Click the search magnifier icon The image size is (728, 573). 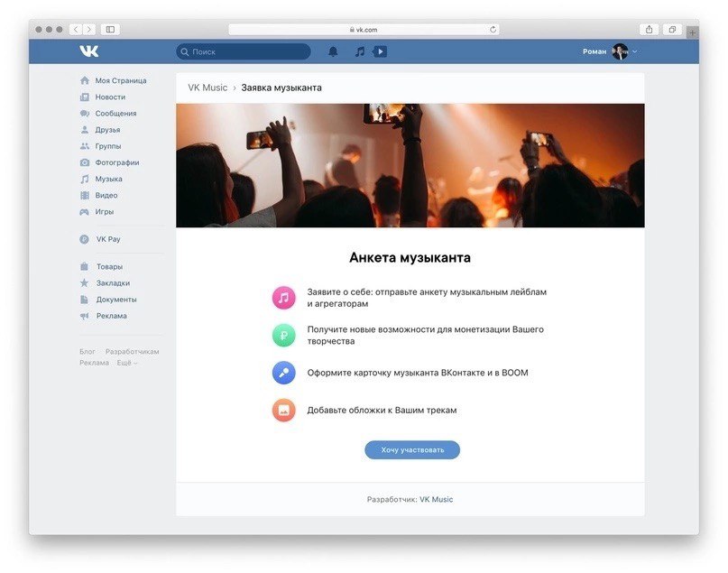pyautogui.click(x=184, y=51)
